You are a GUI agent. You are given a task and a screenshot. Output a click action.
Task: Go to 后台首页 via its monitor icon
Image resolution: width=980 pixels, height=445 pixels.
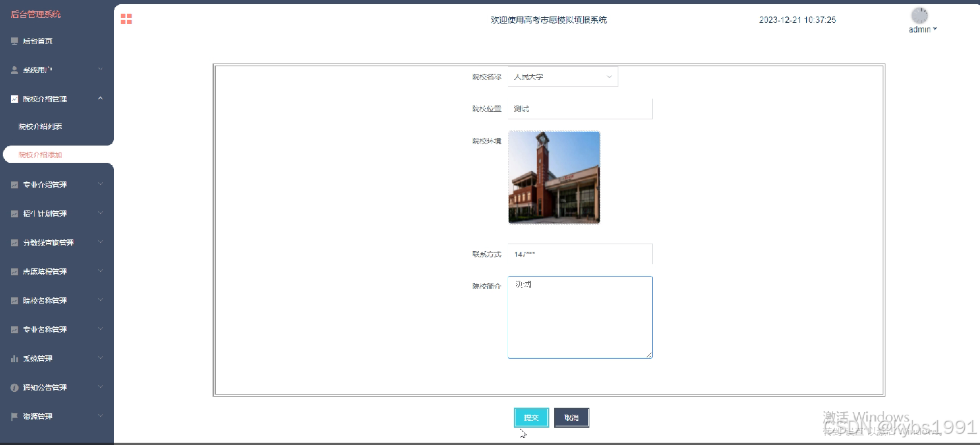pyautogui.click(x=14, y=41)
